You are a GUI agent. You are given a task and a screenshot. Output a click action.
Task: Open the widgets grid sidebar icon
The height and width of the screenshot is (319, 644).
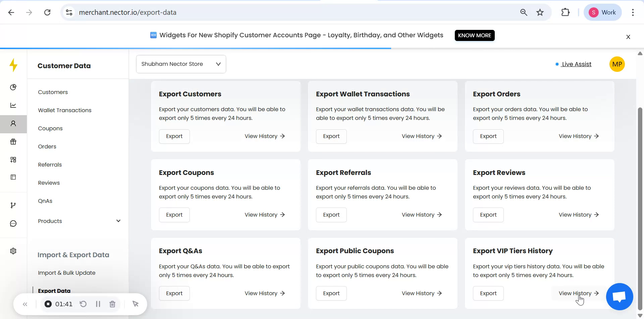pyautogui.click(x=13, y=160)
